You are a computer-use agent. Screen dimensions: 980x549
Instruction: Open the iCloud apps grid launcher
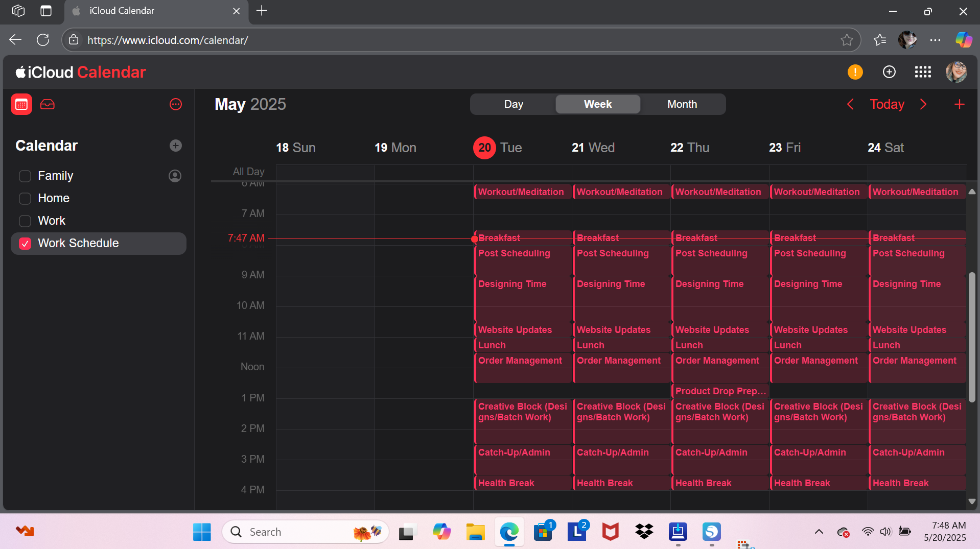tap(922, 72)
